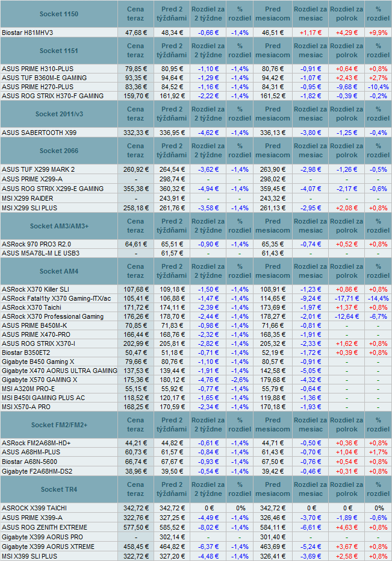This screenshot has width=392, height=561.
Task: Click ASUS ROG STRIX X299-E GAMING name
Action: (x=52, y=189)
